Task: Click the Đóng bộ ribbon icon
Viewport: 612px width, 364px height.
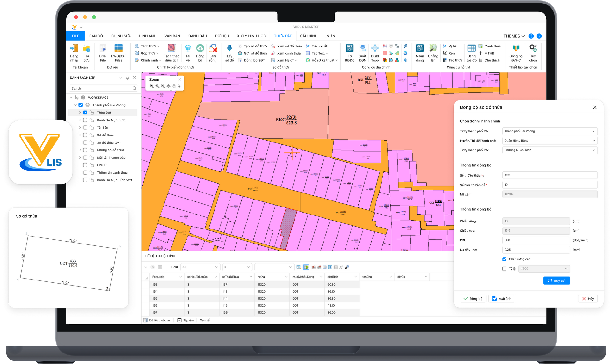Action: click(x=200, y=49)
